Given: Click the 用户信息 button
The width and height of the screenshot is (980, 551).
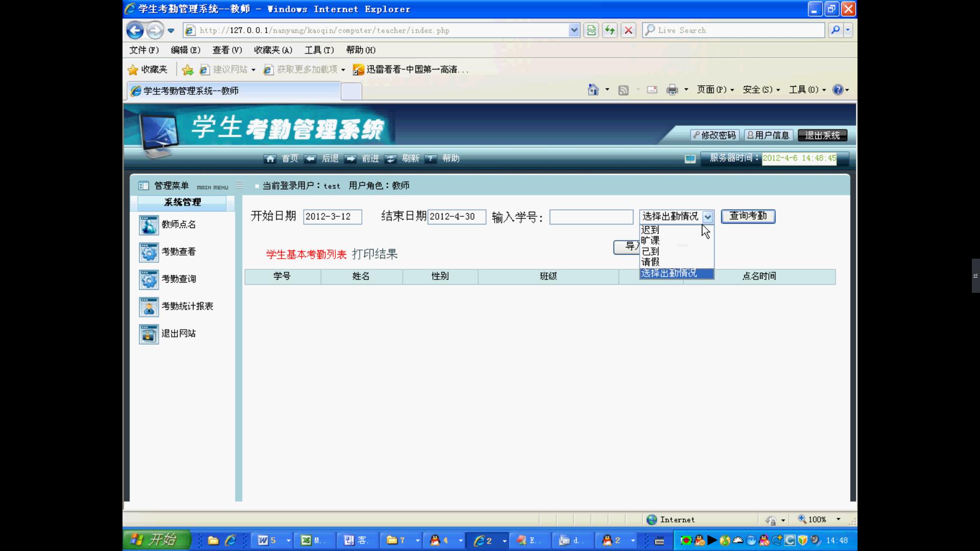Looking at the screenshot, I should point(768,135).
